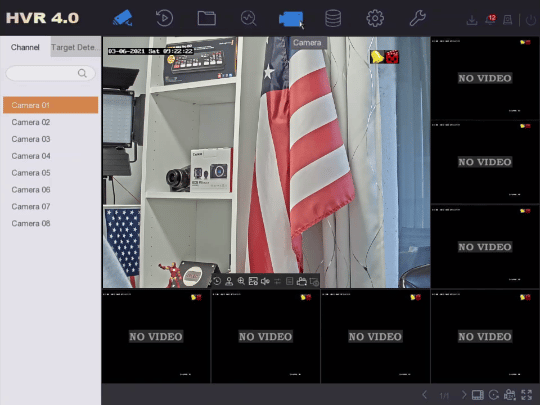Select the main Camera 01 live video window
This screenshot has height=405, width=540.
pos(266,162)
